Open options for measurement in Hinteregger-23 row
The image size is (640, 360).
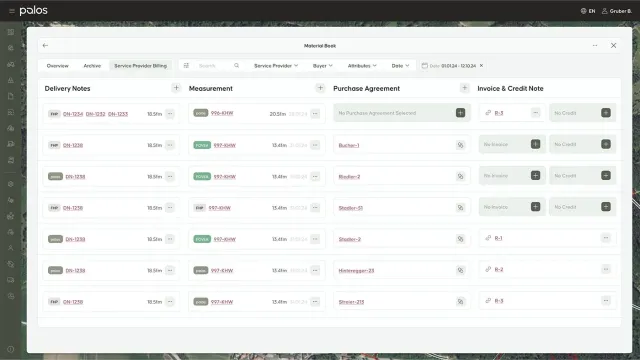[x=315, y=270]
